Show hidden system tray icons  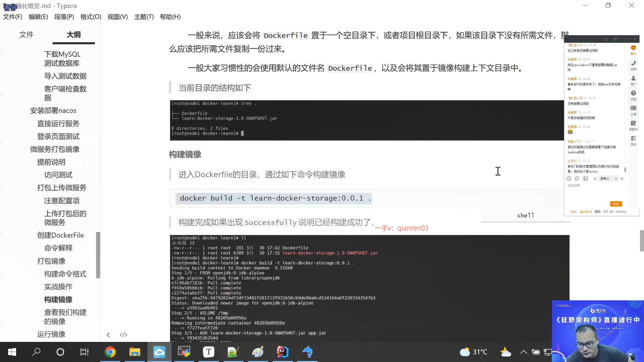[523, 352]
